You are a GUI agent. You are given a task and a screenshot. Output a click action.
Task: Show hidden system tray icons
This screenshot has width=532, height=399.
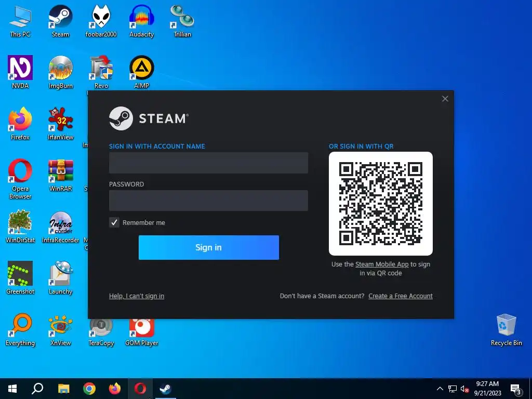pyautogui.click(x=440, y=389)
